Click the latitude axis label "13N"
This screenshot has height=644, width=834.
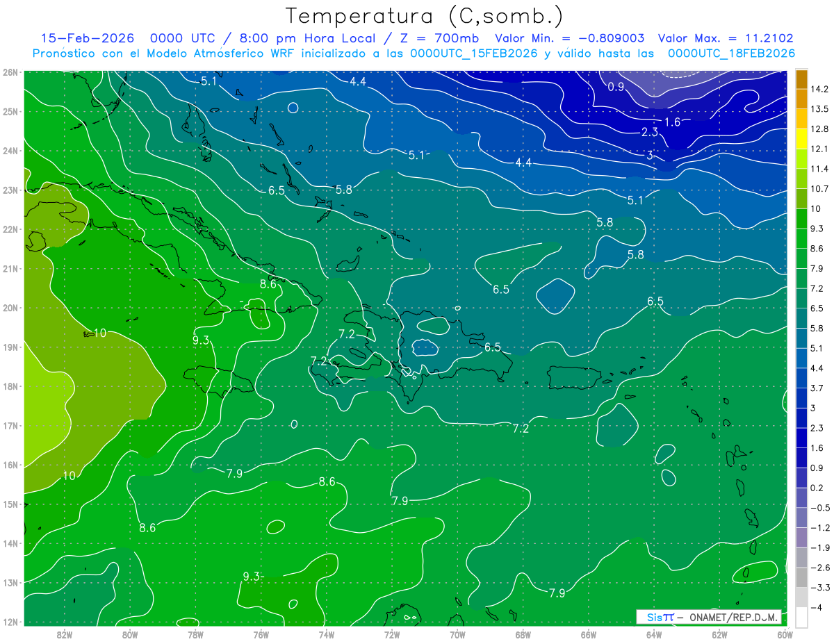(10, 582)
